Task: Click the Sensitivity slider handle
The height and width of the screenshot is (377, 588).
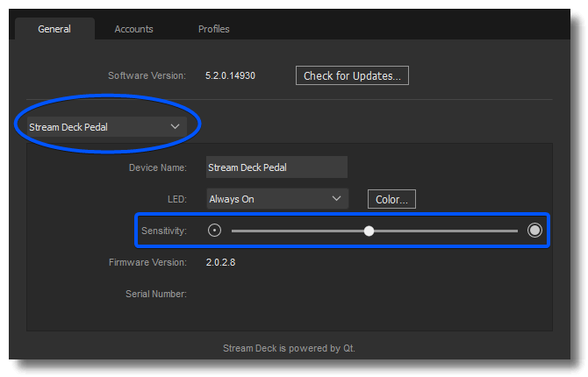Action: click(x=369, y=231)
